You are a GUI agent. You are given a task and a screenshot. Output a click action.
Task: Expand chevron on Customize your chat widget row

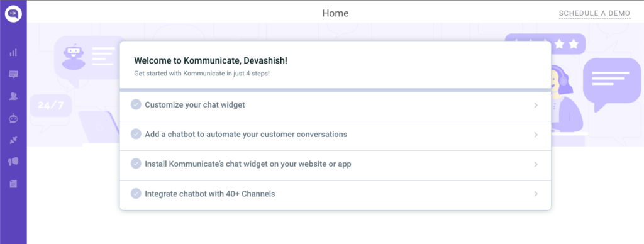(x=536, y=105)
